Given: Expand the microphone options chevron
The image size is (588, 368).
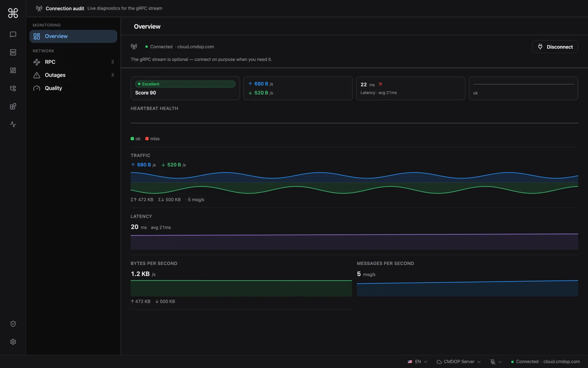Looking at the screenshot, I should click(x=500, y=362).
